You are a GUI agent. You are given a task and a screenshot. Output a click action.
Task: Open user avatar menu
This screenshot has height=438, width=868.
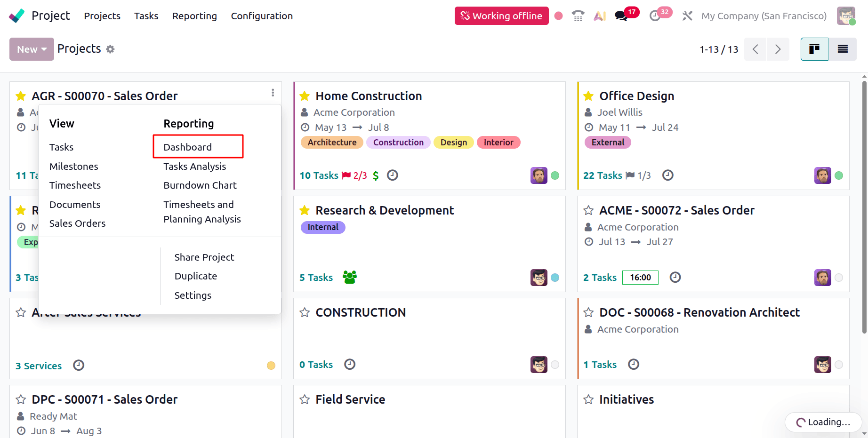846,16
